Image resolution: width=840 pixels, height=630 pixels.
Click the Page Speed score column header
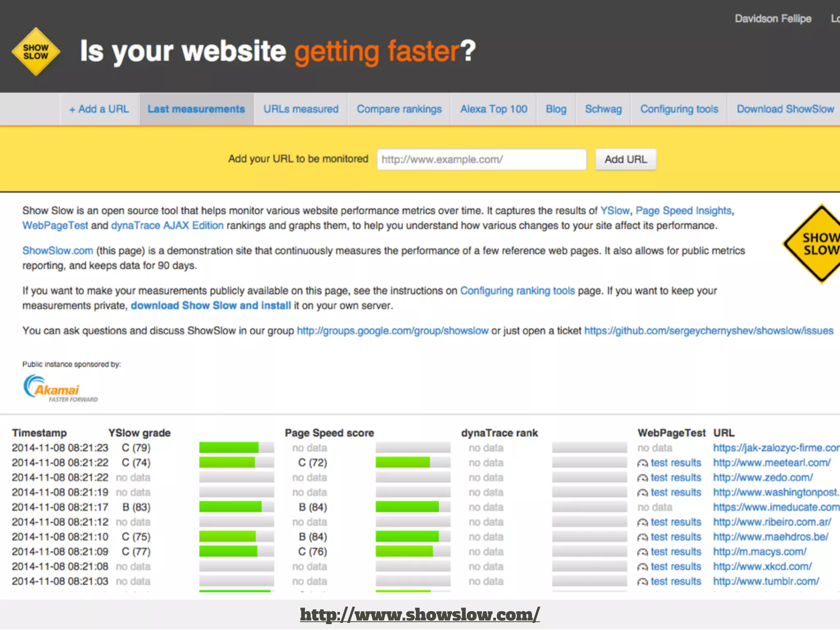point(329,433)
